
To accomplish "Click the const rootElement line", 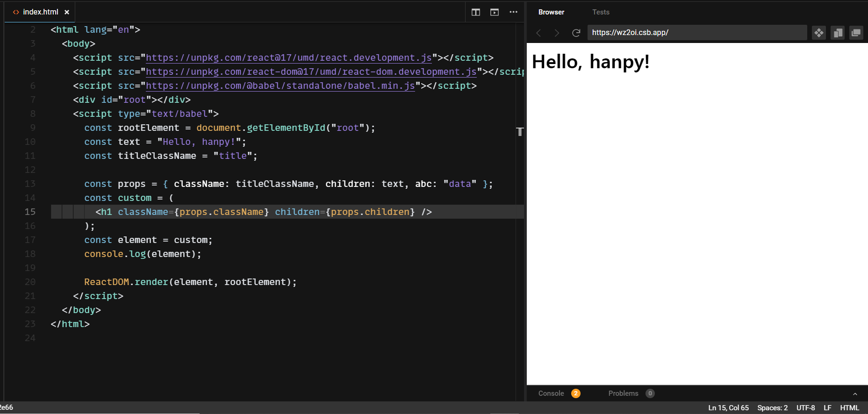I will (x=230, y=128).
